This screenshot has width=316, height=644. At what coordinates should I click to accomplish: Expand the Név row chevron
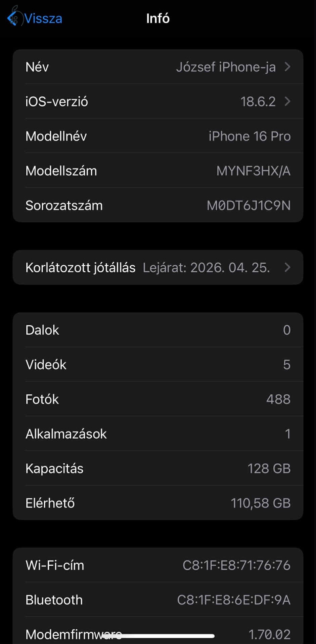pos(287,67)
